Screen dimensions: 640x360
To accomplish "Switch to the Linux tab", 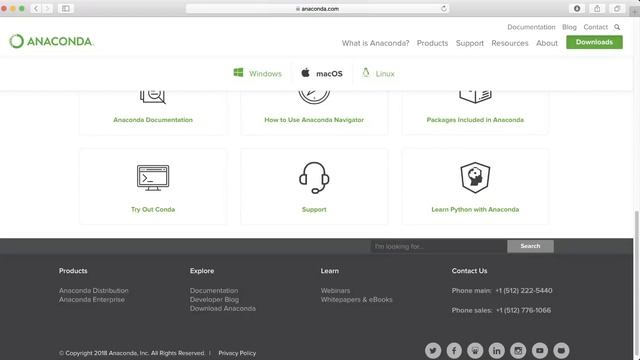I will 378,73.
